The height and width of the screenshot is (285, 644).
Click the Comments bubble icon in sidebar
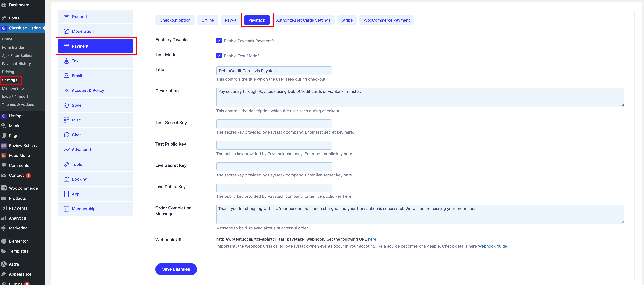(4, 165)
